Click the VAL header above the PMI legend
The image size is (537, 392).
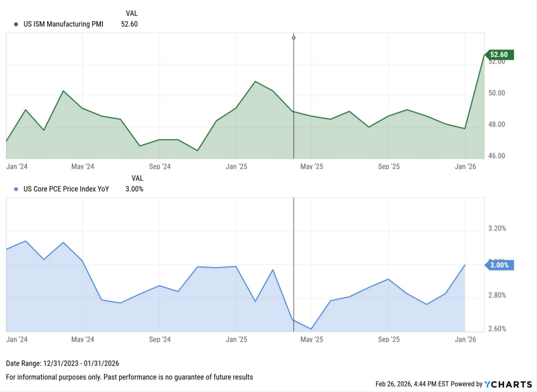(x=132, y=12)
